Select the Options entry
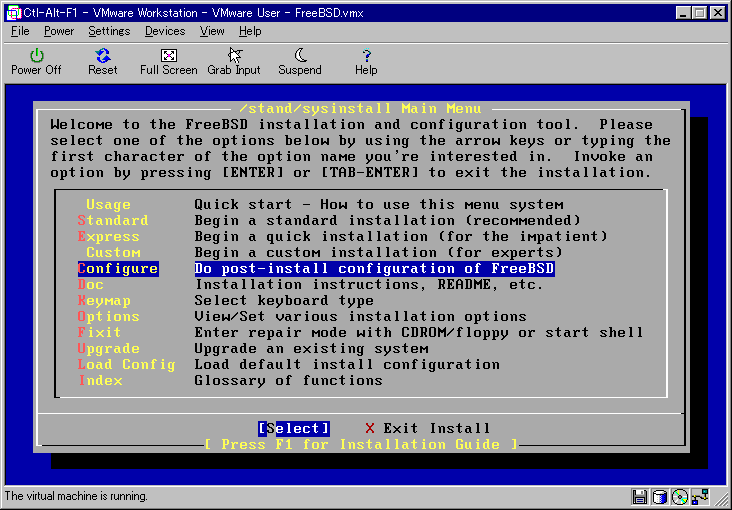Image resolution: width=732 pixels, height=510 pixels. tap(108, 317)
